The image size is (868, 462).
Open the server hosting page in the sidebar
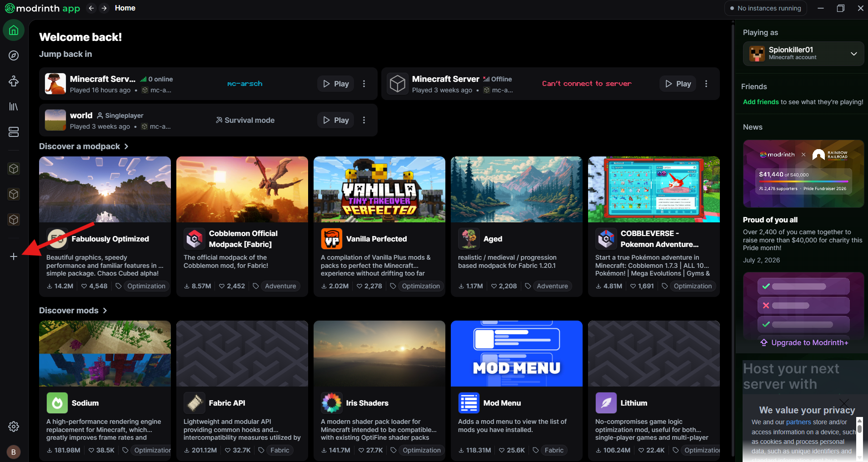pyautogui.click(x=14, y=132)
